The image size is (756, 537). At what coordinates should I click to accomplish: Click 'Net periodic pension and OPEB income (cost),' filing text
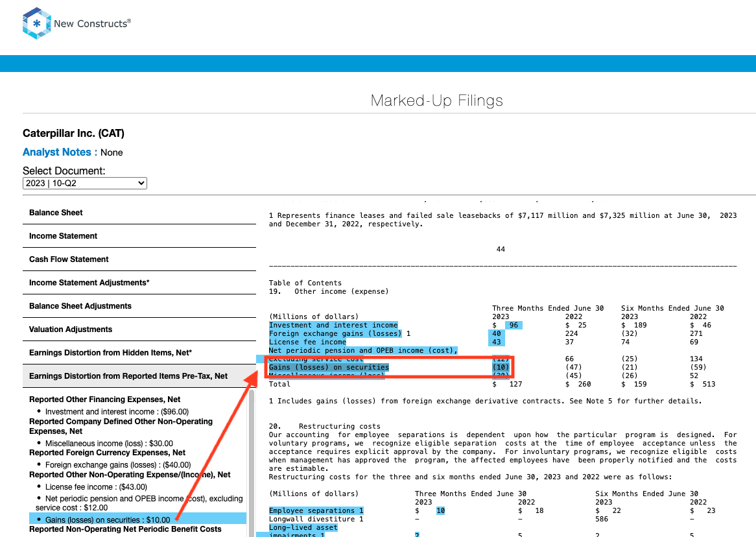coord(363,350)
